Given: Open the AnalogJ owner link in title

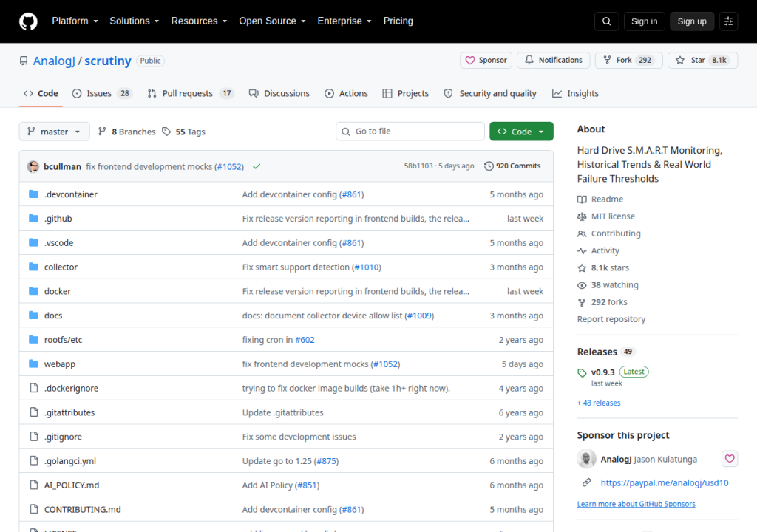Looking at the screenshot, I should point(54,61).
